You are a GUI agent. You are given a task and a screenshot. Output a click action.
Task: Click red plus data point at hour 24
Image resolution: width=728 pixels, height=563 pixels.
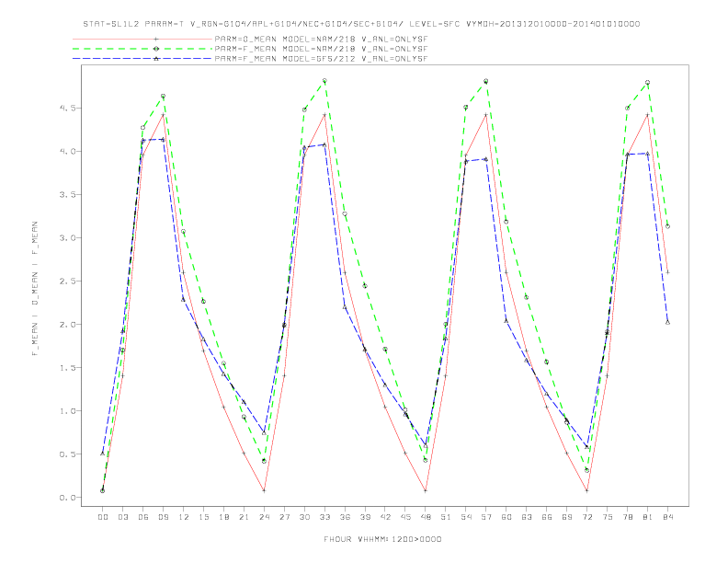264,490
